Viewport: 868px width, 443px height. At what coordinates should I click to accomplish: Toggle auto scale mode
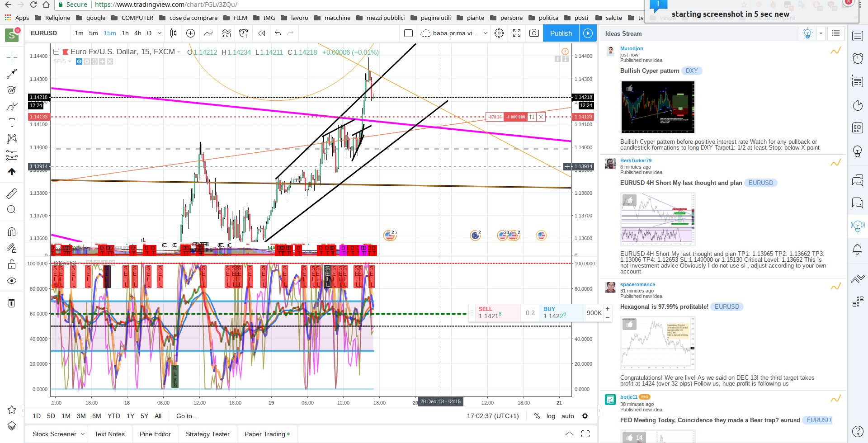coord(568,416)
